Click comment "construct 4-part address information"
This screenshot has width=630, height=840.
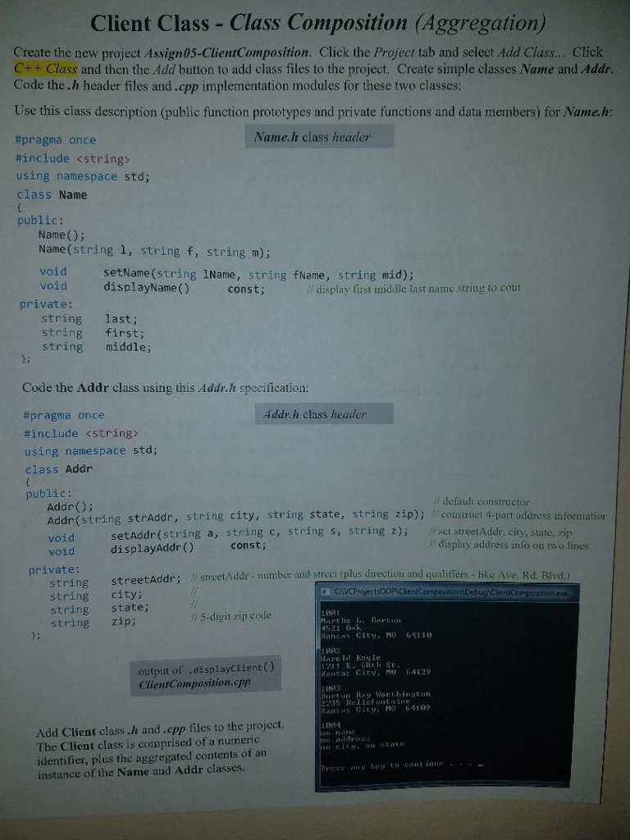click(x=518, y=515)
